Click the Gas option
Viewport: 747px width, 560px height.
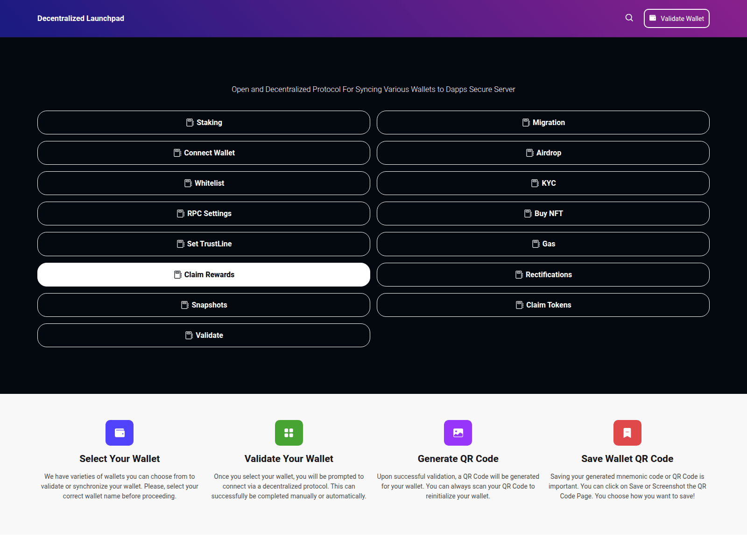click(x=543, y=244)
